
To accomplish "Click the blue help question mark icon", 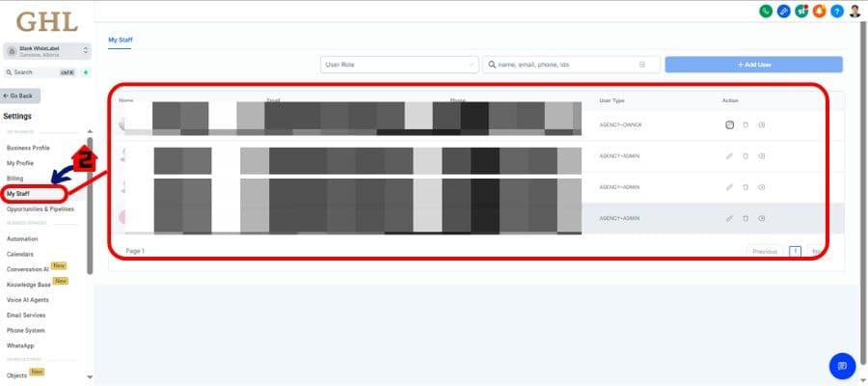I will 836,11.
